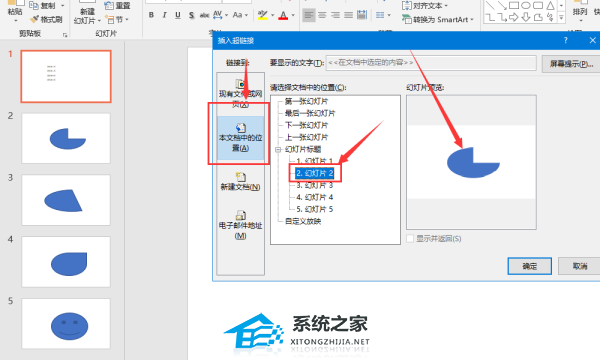Image resolution: width=600 pixels, height=360 pixels.
Task: Select slide 3 thumbnail
Action: [x=66, y=200]
